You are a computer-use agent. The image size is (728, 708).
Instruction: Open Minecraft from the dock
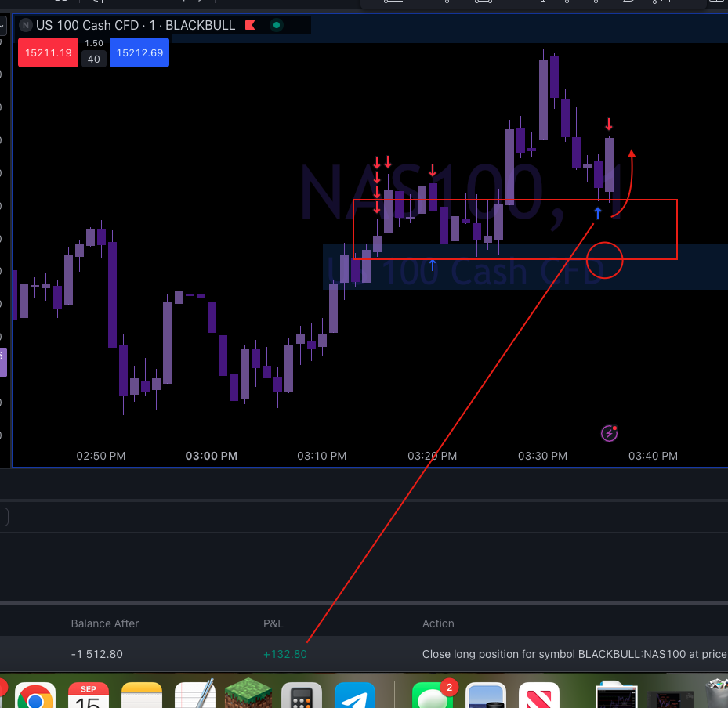[x=248, y=694]
